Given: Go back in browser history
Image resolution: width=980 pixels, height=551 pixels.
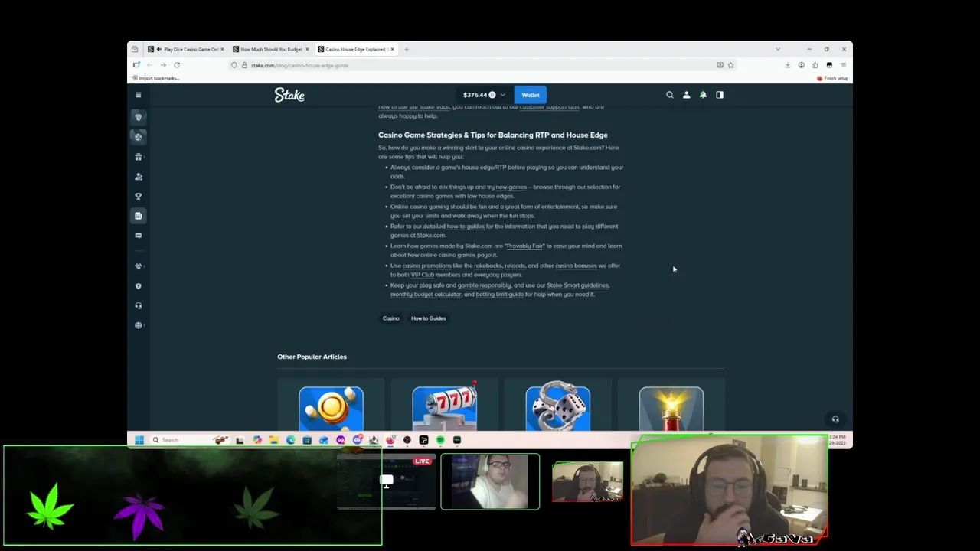Looking at the screenshot, I should [149, 65].
